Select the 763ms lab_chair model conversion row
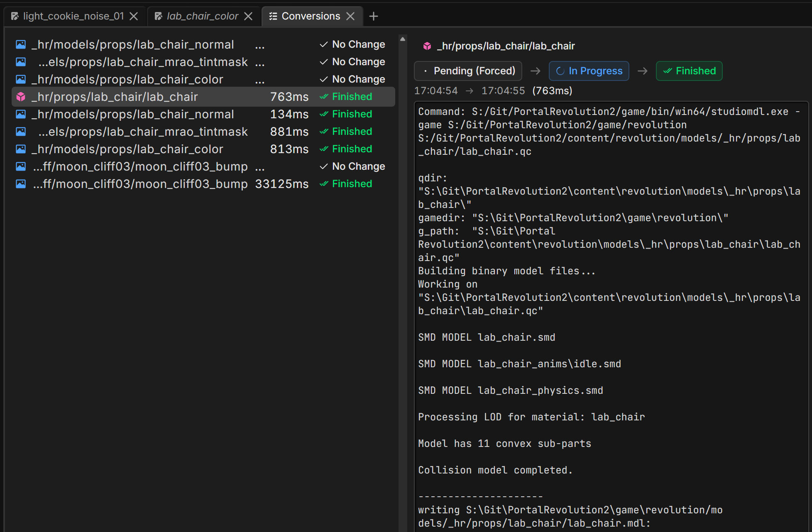This screenshot has height=532, width=812. point(203,97)
